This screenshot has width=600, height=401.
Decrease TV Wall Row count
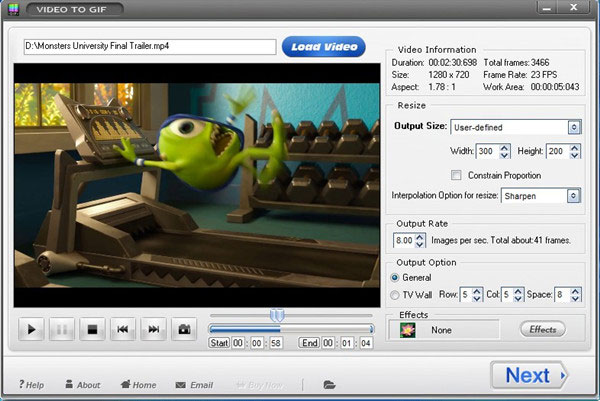(x=477, y=298)
